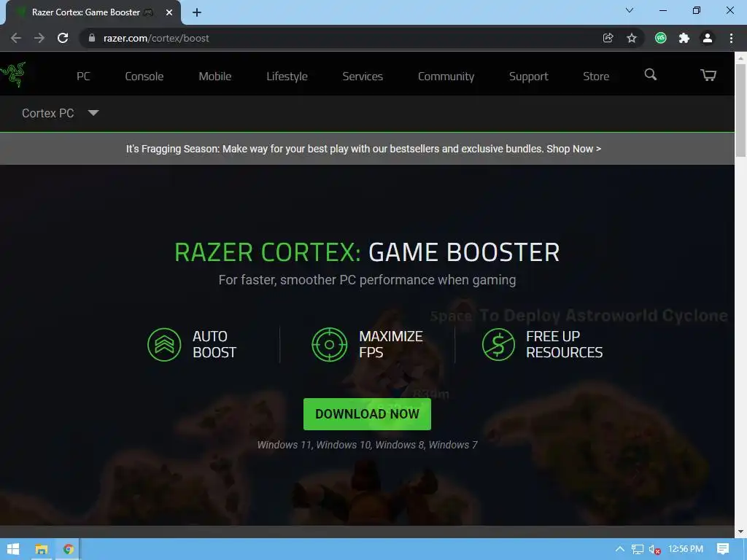Click the Cortex PC label
747x560 pixels.
(47, 113)
